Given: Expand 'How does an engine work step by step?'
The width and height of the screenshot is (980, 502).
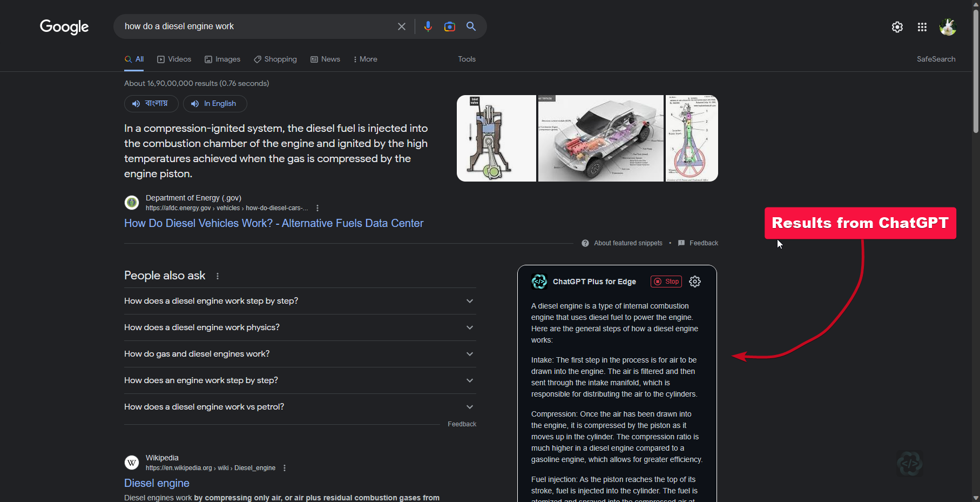Looking at the screenshot, I should coord(300,380).
